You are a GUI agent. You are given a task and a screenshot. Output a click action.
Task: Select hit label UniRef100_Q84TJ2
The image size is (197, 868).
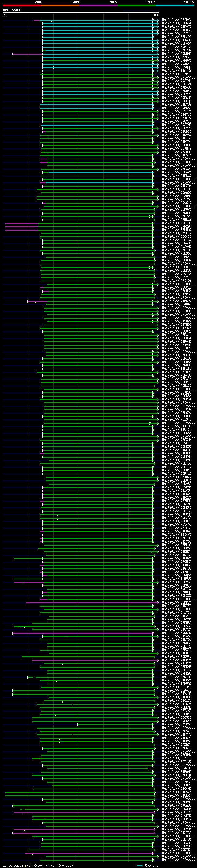coord(176,115)
